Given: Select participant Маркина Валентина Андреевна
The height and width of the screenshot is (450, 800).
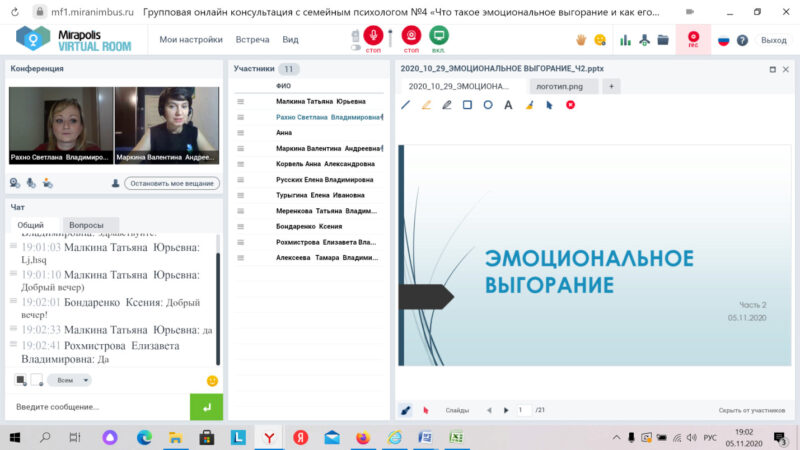Looking at the screenshot, I should click(329, 148).
